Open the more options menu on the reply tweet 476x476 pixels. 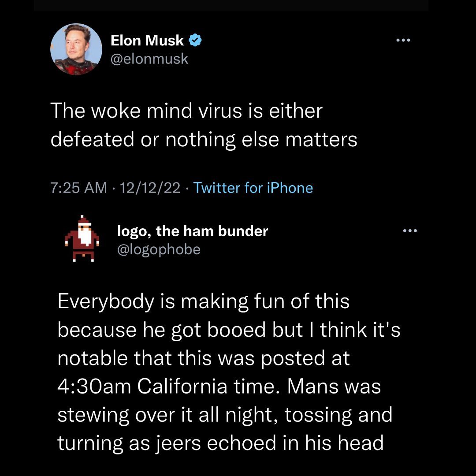click(411, 230)
